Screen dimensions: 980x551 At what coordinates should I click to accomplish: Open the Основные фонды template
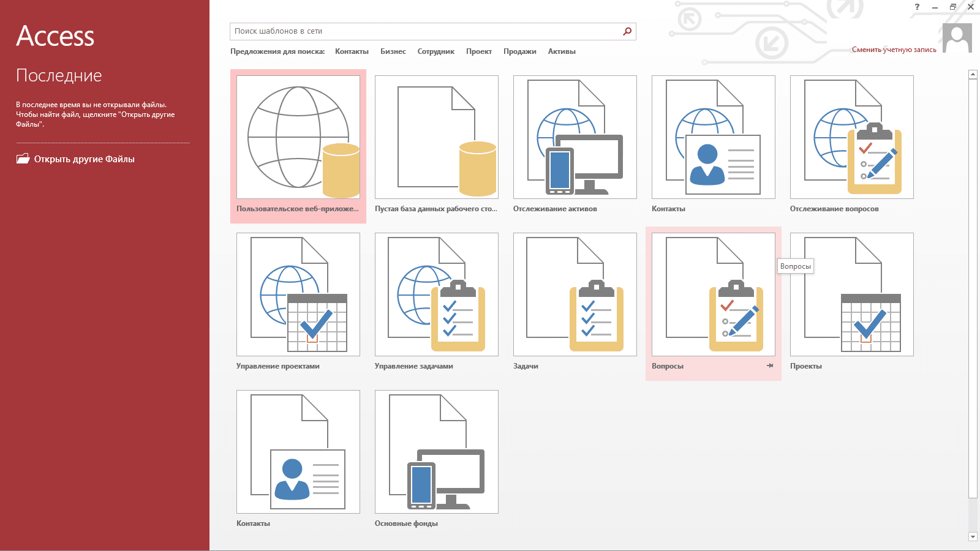click(x=437, y=460)
